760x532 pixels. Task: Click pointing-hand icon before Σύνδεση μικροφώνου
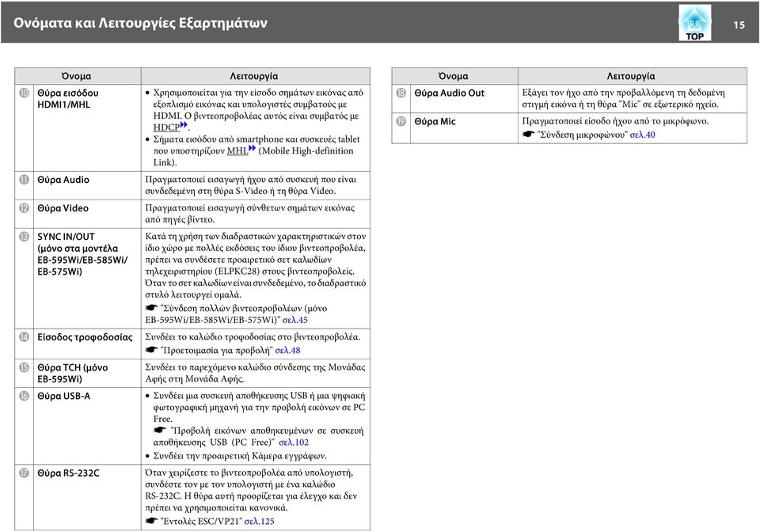point(528,135)
